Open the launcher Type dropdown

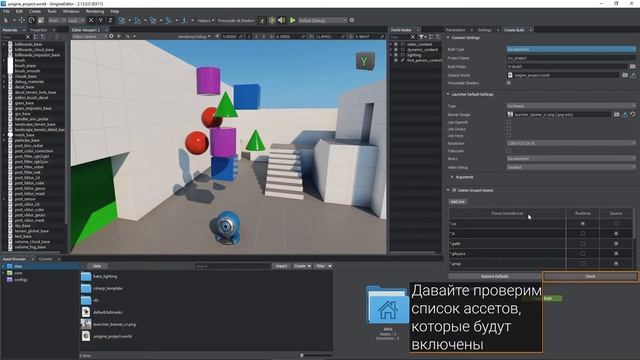571,106
